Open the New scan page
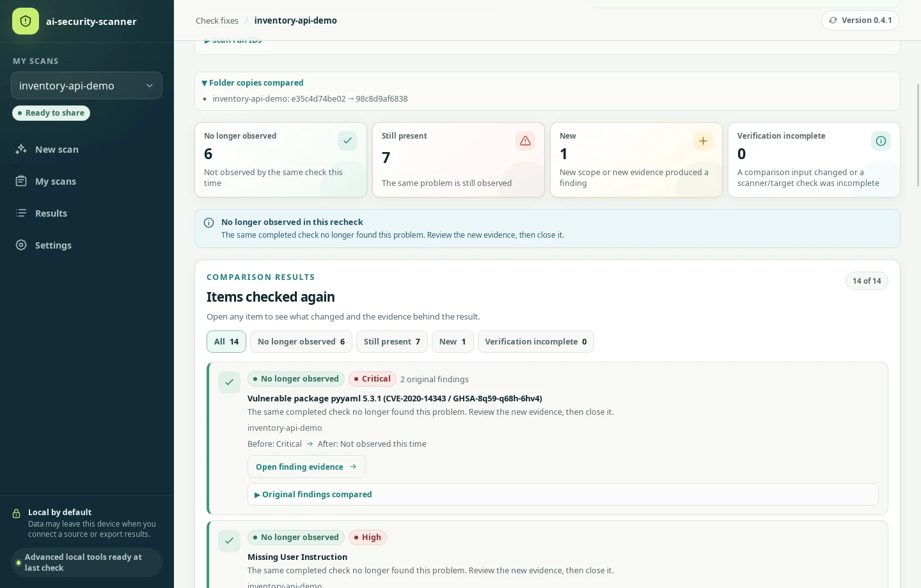921x588 pixels. (86, 149)
